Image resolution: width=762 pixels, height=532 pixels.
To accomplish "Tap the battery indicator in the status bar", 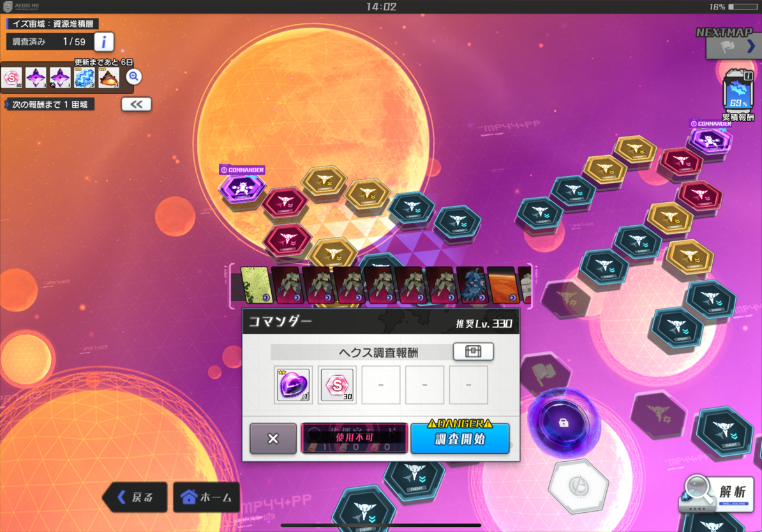I will pos(743,7).
